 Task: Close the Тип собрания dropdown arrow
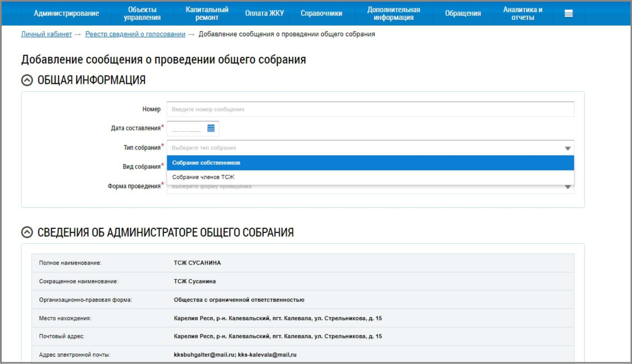[x=567, y=148]
